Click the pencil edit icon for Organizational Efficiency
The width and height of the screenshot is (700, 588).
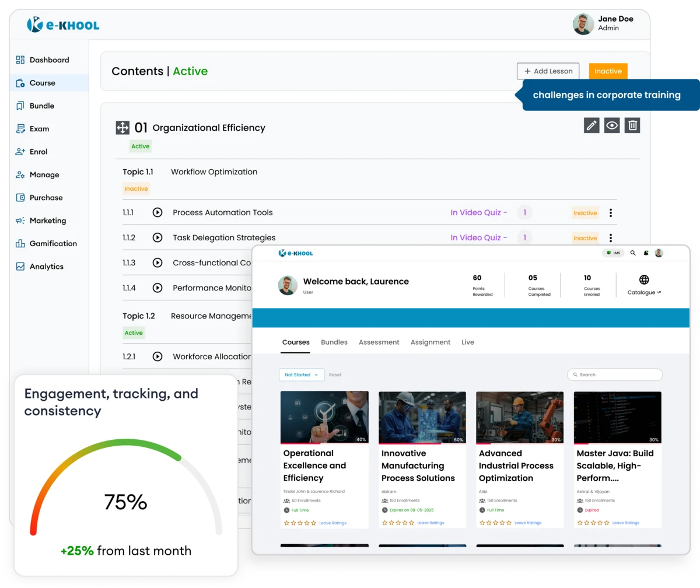pyautogui.click(x=591, y=125)
